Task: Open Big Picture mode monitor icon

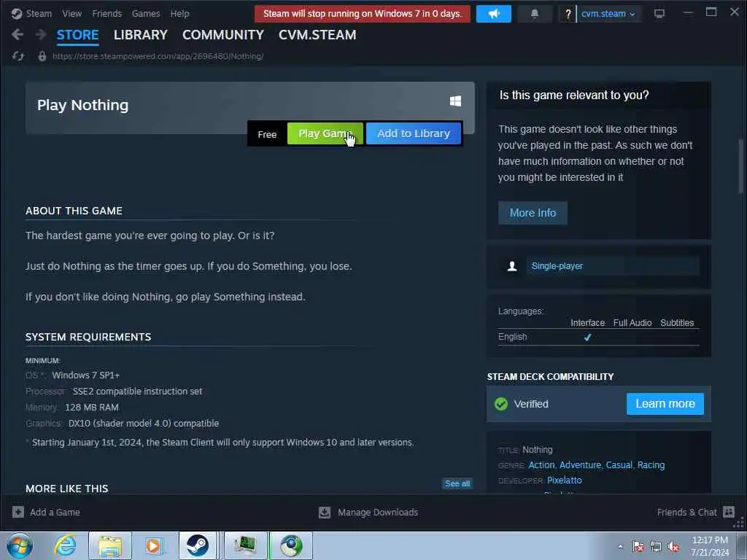Action: 659,14
